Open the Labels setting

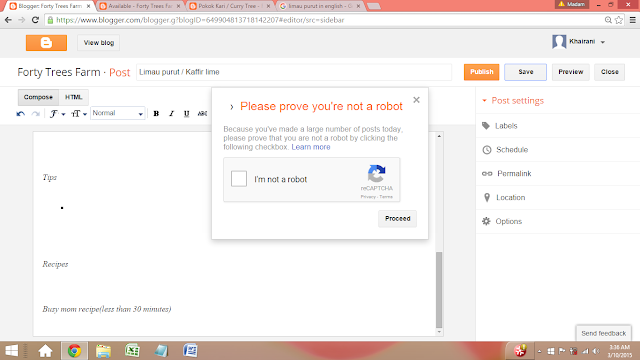pos(506,126)
